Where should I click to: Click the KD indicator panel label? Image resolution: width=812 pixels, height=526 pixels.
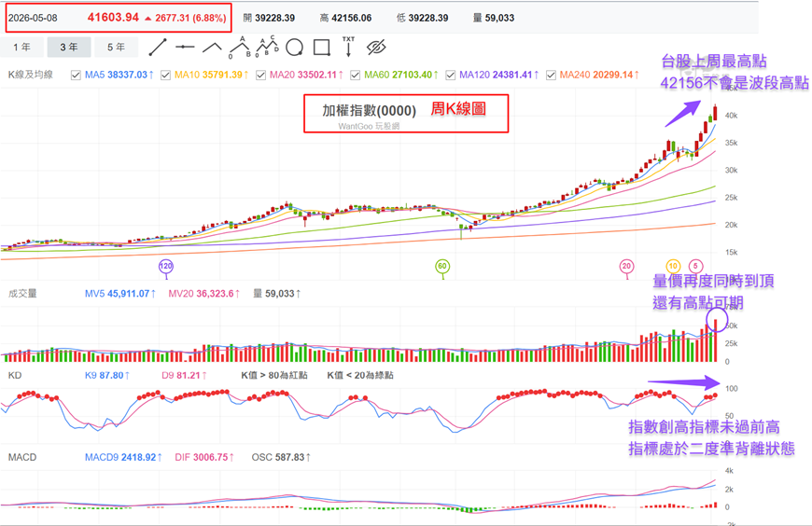click(x=15, y=375)
